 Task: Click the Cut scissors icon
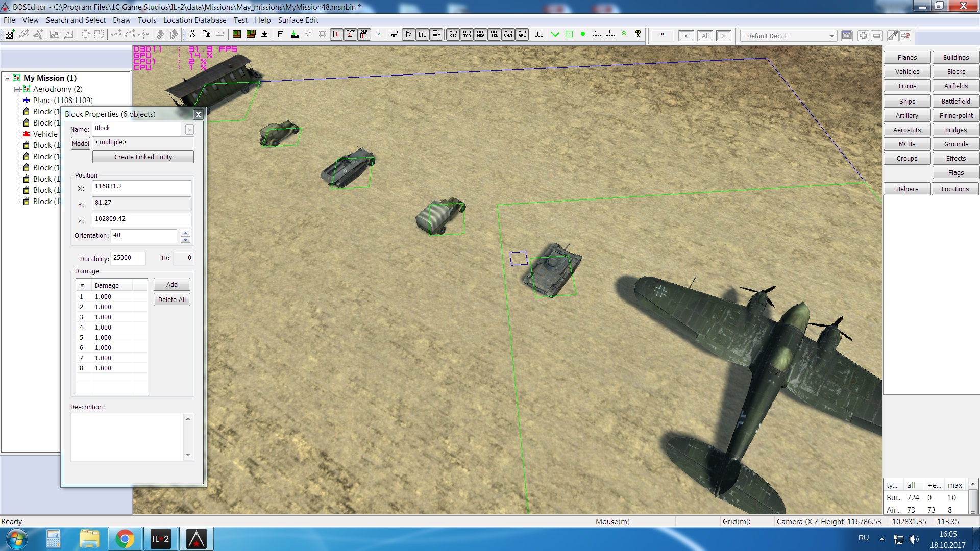click(x=192, y=34)
